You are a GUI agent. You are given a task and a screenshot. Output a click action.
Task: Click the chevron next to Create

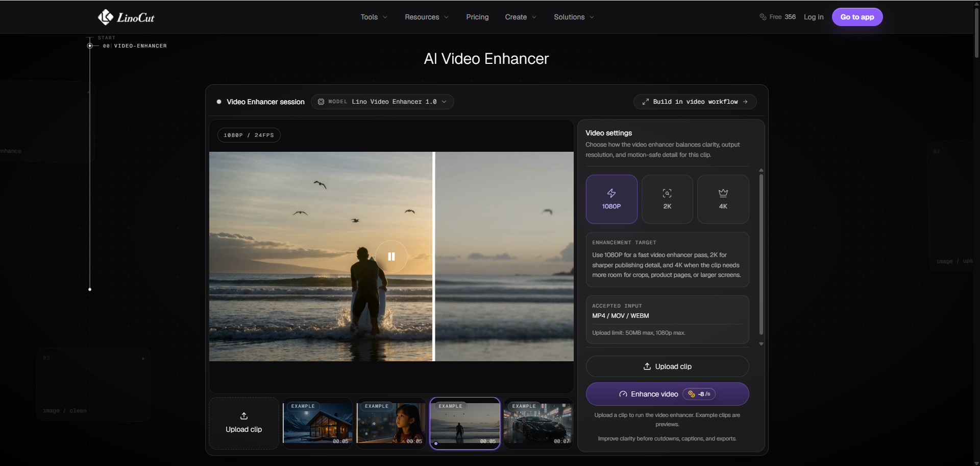pyautogui.click(x=534, y=17)
